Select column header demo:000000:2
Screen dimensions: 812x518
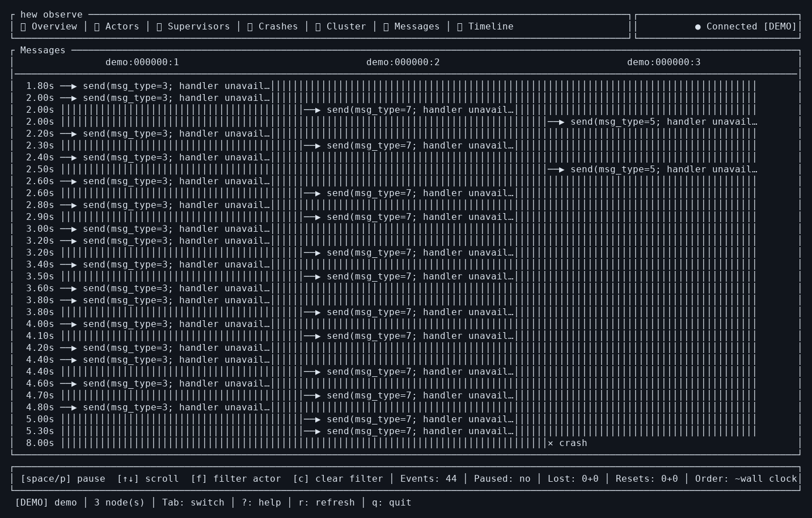pos(403,62)
